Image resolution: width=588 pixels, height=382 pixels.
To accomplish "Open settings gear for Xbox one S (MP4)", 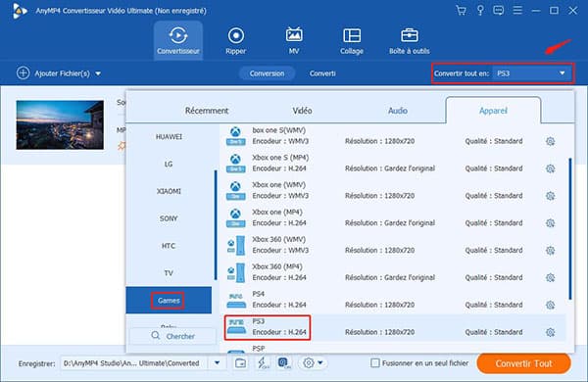I will click(x=550, y=168).
